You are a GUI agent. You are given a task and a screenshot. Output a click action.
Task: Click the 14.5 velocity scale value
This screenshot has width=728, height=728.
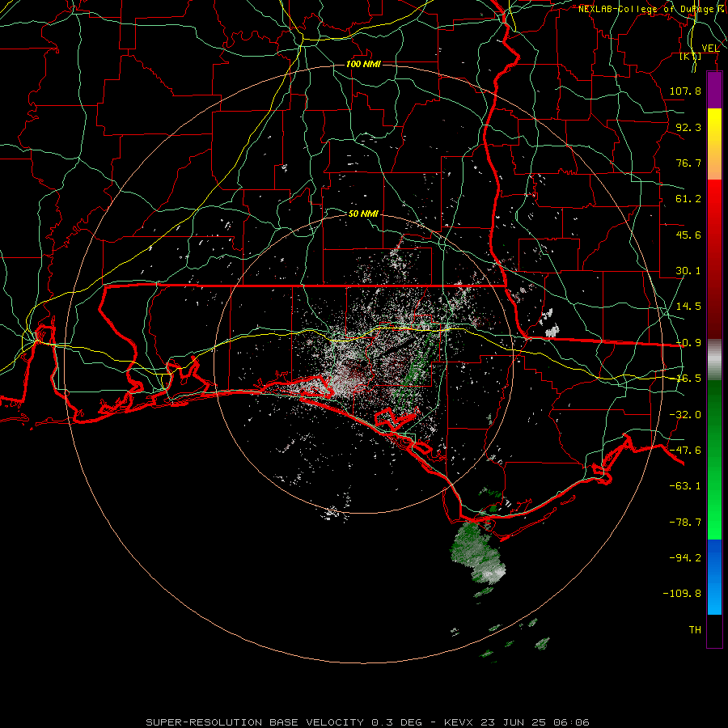(688, 307)
